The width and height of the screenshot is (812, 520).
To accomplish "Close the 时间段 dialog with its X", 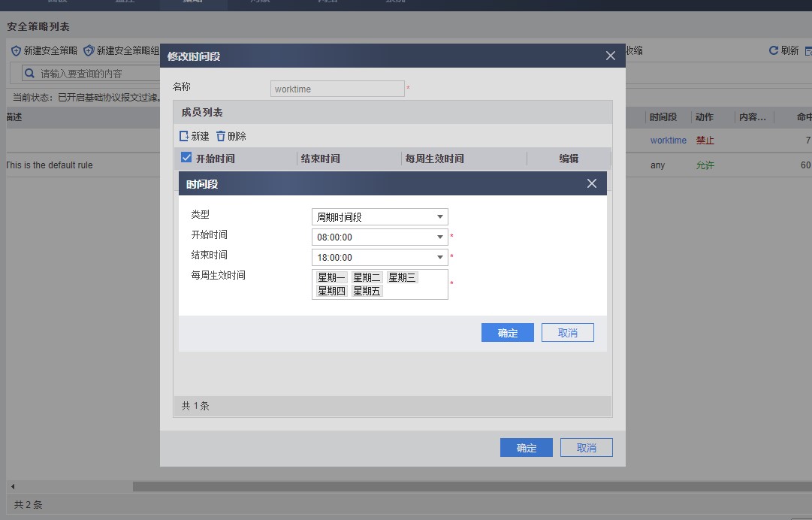I will pyautogui.click(x=592, y=183).
